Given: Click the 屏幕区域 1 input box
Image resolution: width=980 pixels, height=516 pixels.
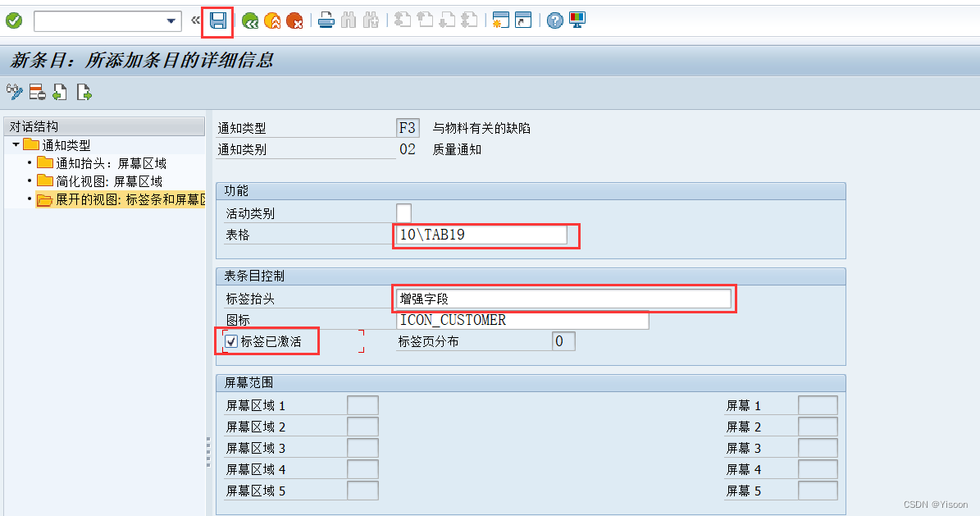Looking at the screenshot, I should tap(363, 404).
